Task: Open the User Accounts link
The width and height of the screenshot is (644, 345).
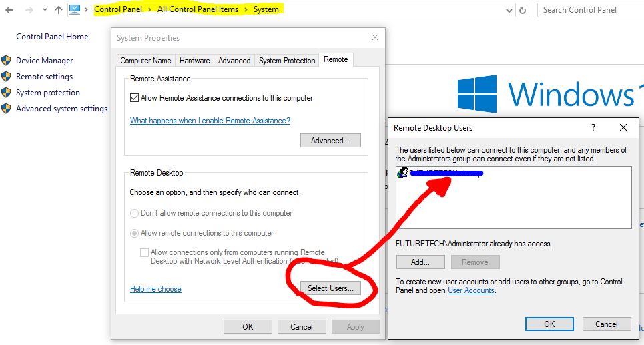Action: tap(471, 290)
